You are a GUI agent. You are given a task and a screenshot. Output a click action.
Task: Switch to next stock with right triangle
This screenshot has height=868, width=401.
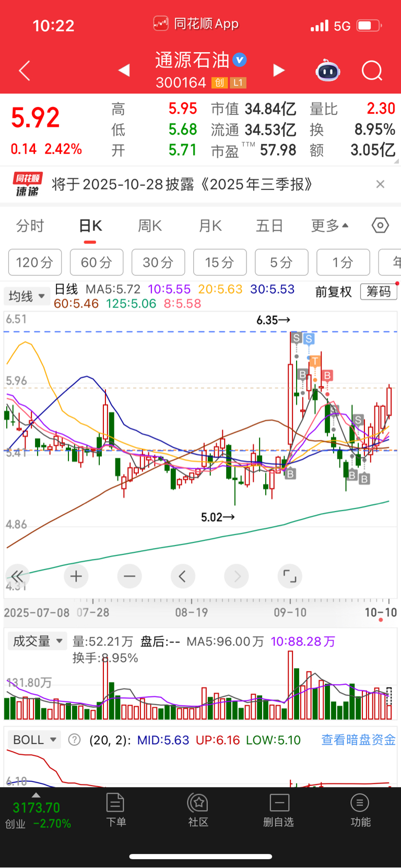(x=279, y=70)
